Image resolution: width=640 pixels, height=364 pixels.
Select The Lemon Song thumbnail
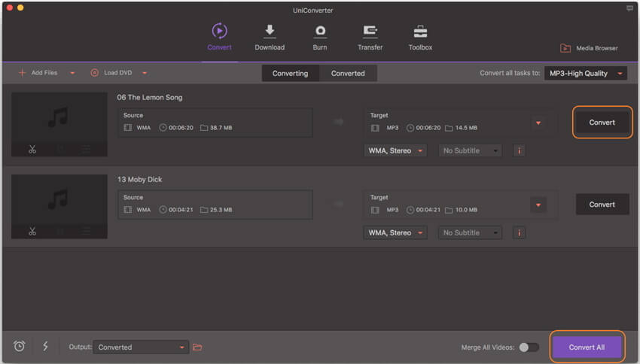click(x=59, y=124)
